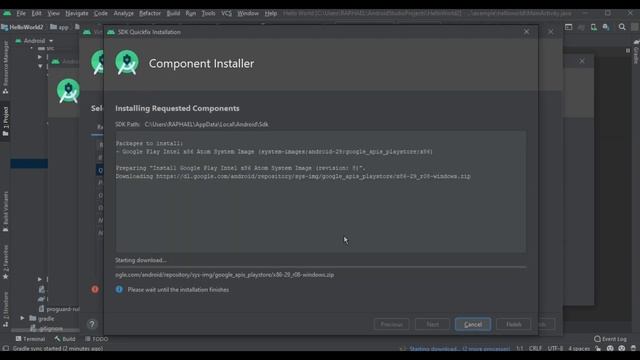Open the Terminal tool window

(30, 339)
